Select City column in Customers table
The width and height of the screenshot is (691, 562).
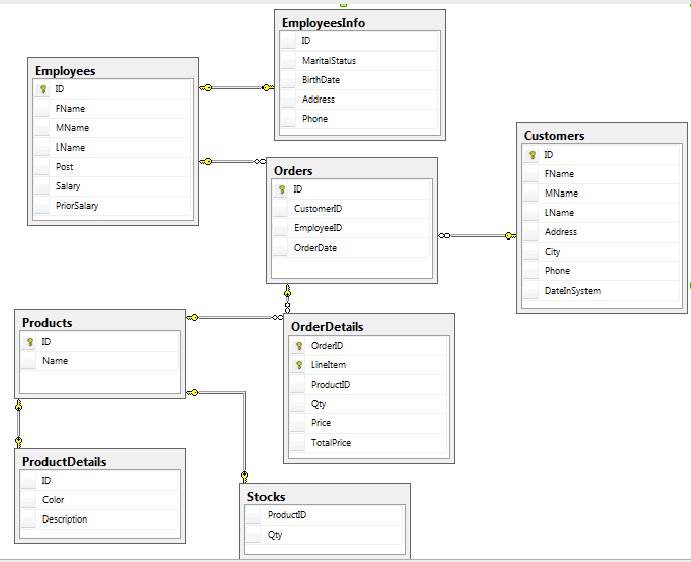coord(601,252)
